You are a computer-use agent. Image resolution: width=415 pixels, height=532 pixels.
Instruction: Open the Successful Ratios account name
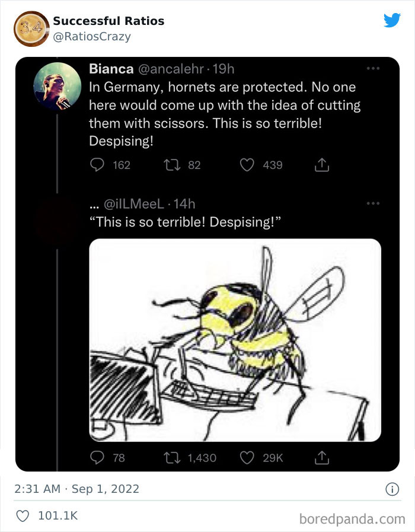pos(108,21)
